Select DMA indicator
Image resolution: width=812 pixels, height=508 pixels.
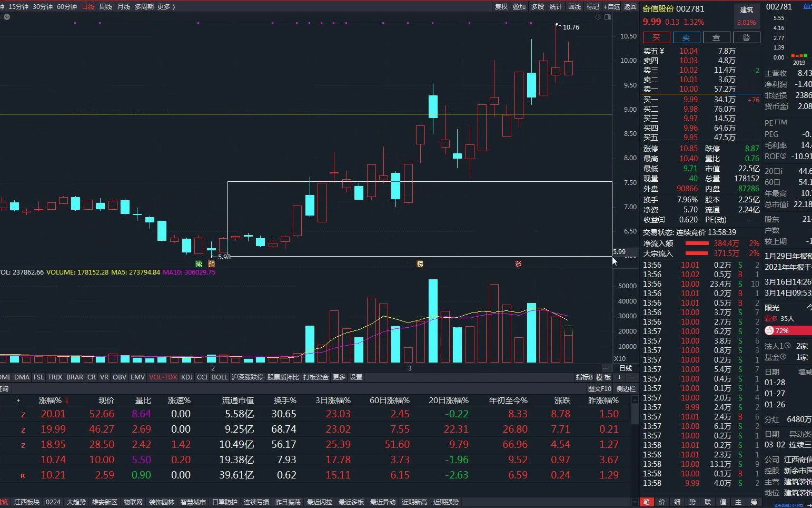coord(22,377)
